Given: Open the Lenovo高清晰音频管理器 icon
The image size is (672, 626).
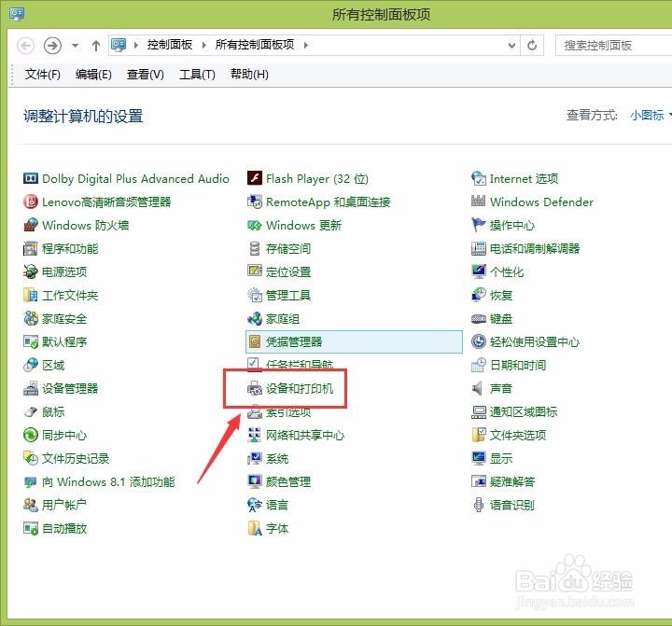Looking at the screenshot, I should tap(31, 202).
